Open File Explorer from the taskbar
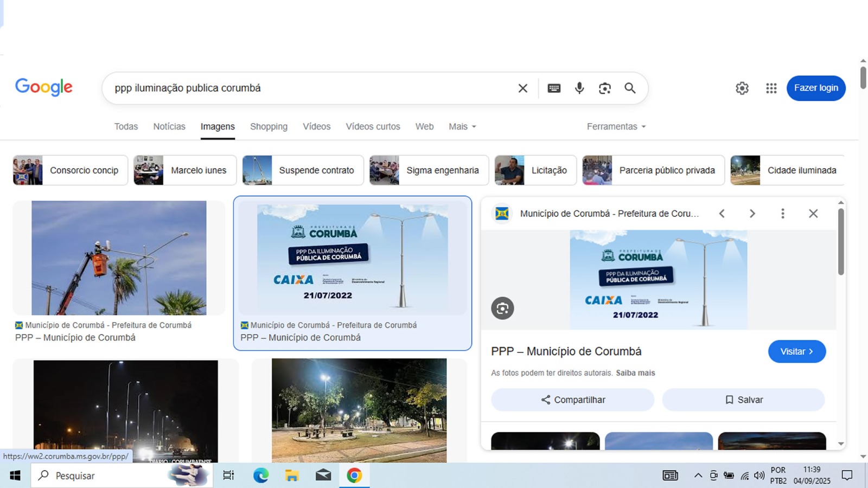 292,476
